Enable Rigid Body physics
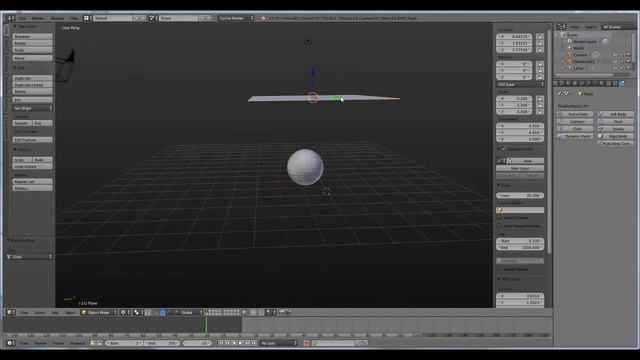The width and height of the screenshot is (640, 360). click(616, 136)
